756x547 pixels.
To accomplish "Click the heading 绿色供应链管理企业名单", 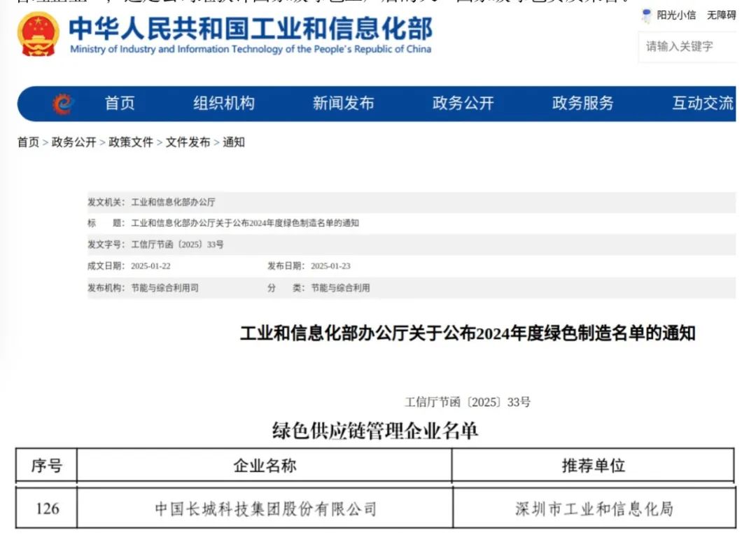I will (375, 431).
